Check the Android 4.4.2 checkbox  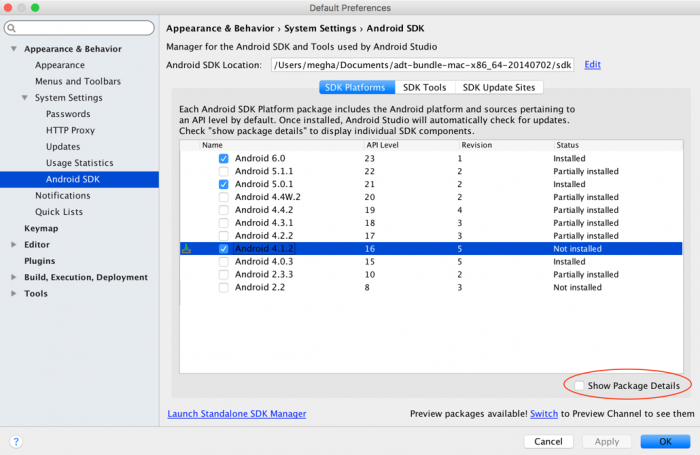point(224,210)
